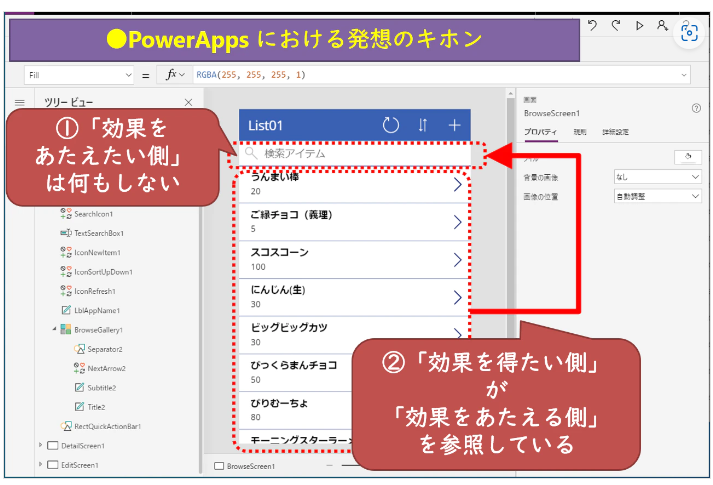Collapse the BrowseGallery1 tree node

54,329
